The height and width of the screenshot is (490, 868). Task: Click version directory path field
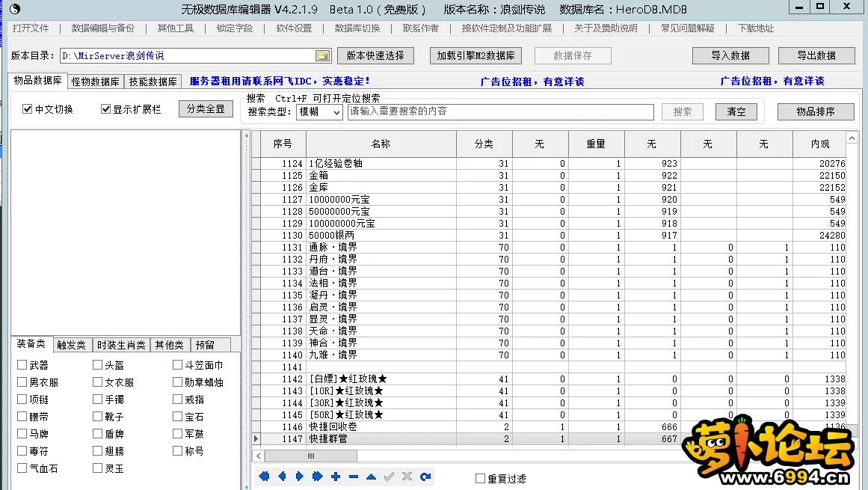188,55
